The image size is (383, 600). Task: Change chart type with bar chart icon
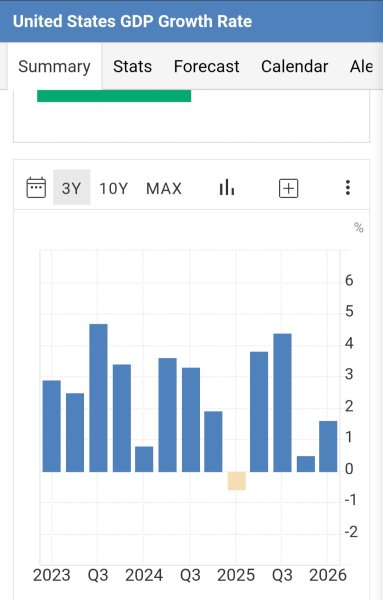pos(227,188)
